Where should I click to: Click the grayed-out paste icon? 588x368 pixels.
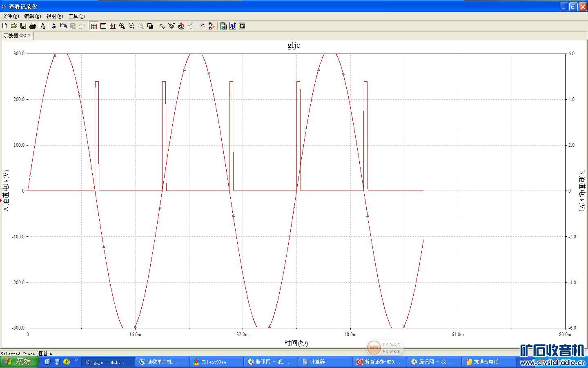(x=73, y=26)
